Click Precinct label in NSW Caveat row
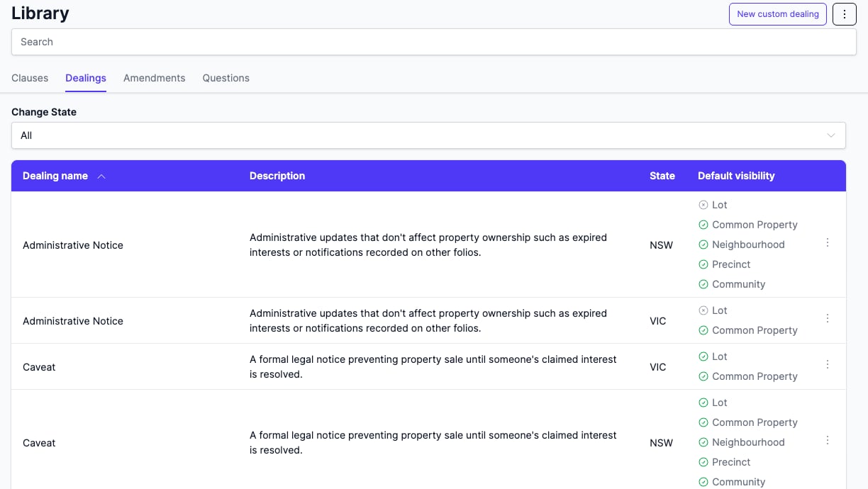The width and height of the screenshot is (868, 489). tap(731, 462)
